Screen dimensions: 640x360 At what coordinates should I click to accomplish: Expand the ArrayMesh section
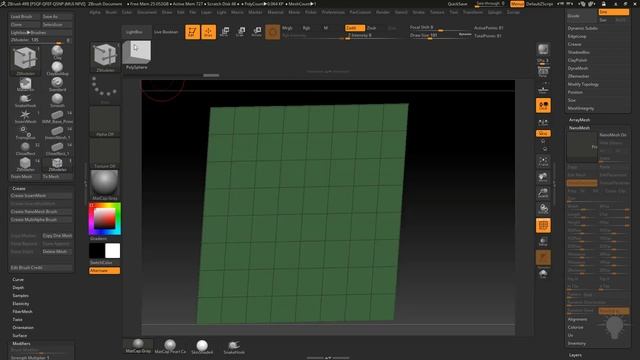click(x=579, y=120)
